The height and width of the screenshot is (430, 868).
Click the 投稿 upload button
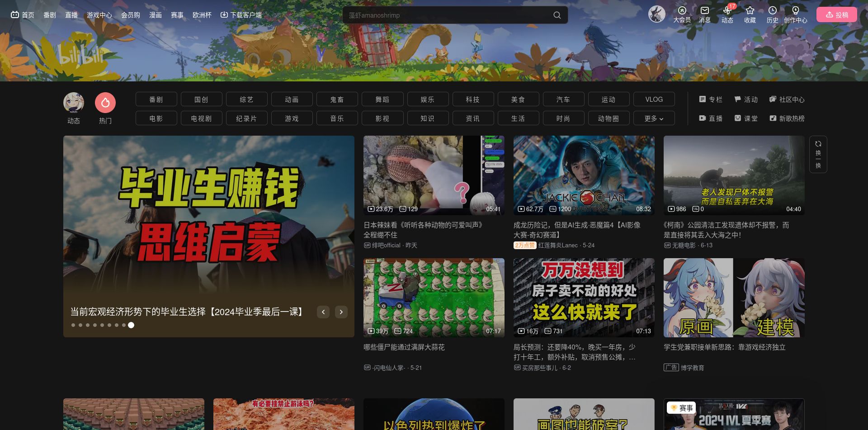pyautogui.click(x=837, y=14)
